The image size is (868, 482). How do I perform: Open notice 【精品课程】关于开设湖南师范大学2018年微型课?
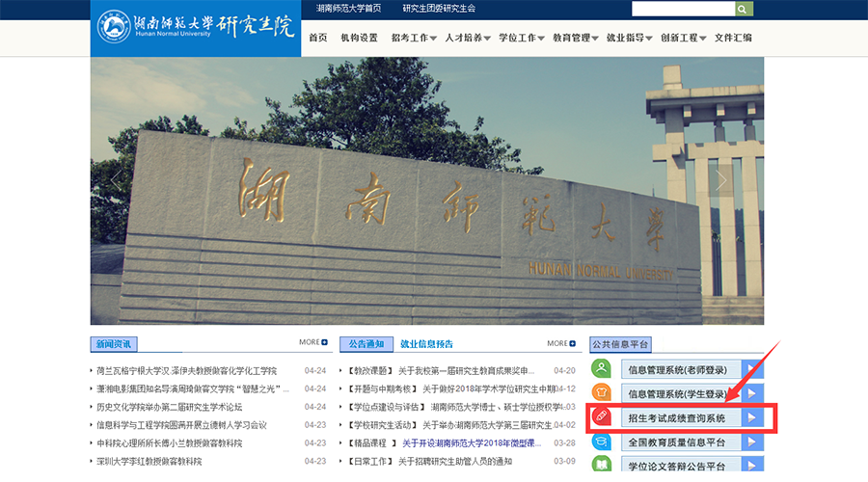444,443
